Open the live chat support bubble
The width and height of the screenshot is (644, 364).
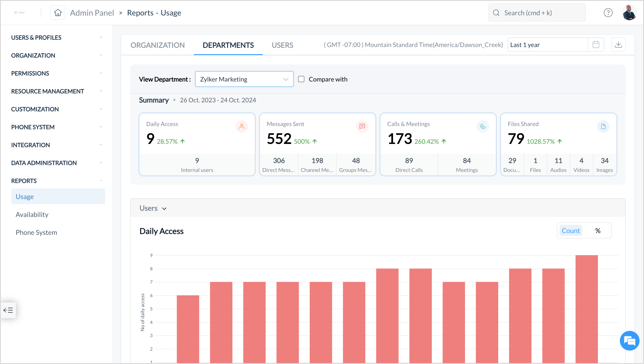tap(629, 340)
